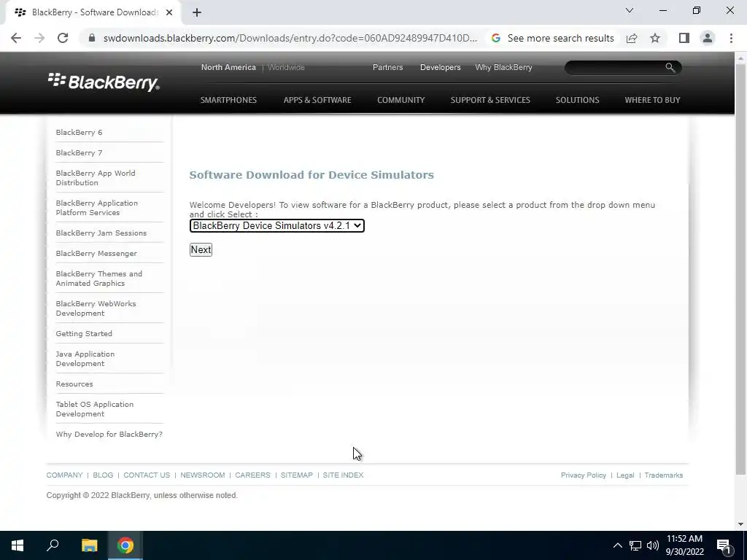Open Privacy Policy footer link
The image size is (747, 560).
click(x=583, y=475)
